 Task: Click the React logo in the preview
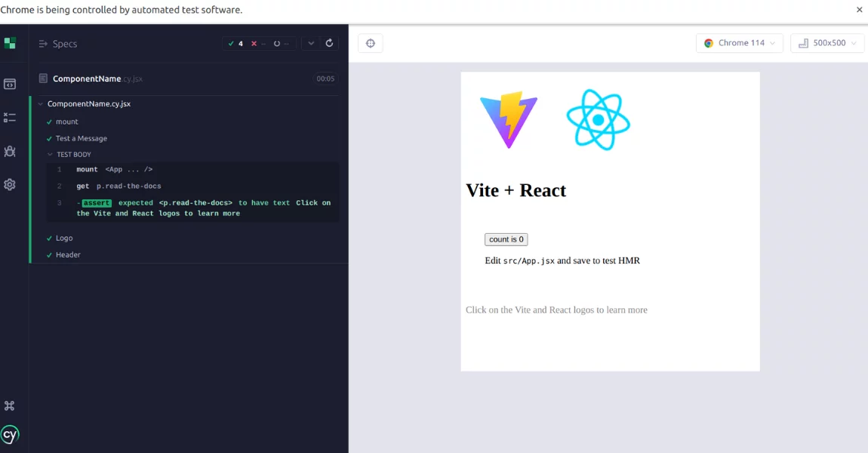point(598,120)
